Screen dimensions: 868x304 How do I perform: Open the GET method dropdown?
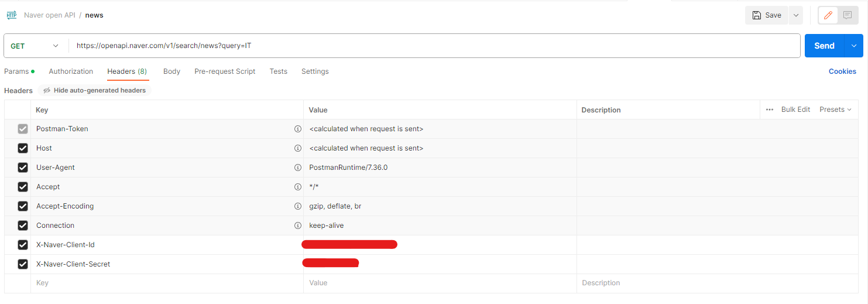tap(35, 46)
